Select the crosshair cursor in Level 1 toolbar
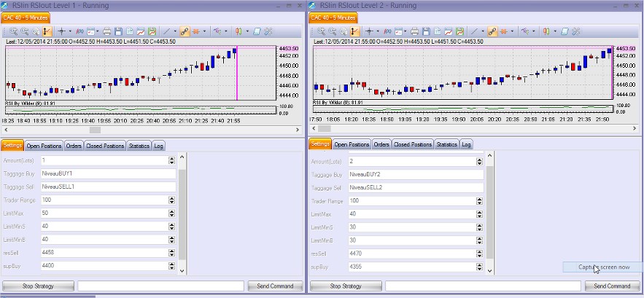 [61, 31]
